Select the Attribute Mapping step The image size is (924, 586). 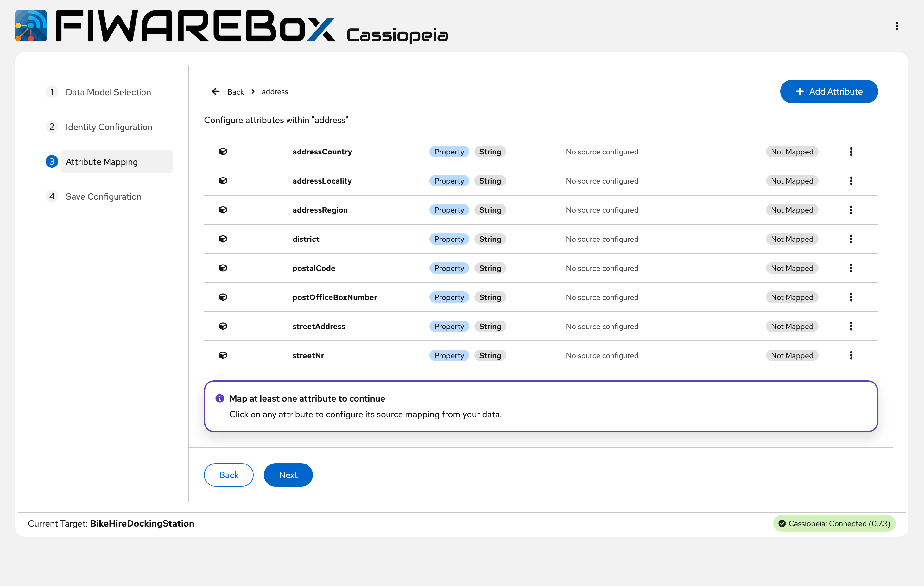click(x=117, y=161)
